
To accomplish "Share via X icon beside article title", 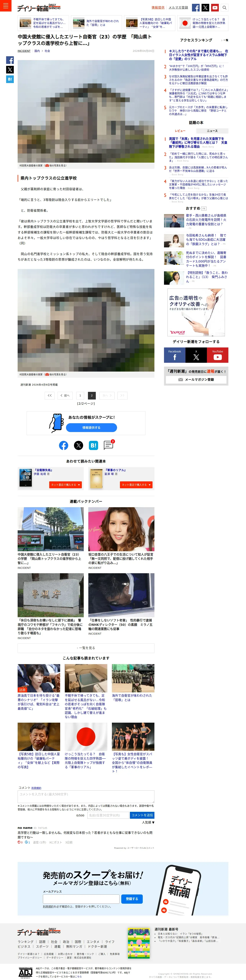I will pos(10,70).
